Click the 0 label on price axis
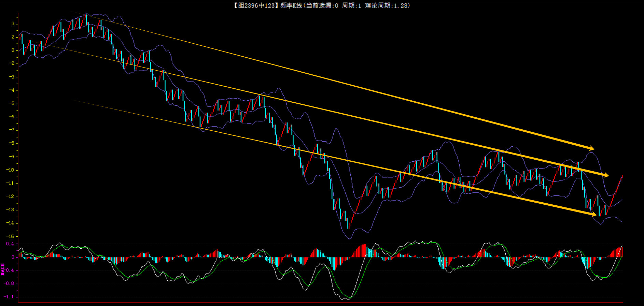The image size is (644, 306). 13,50
